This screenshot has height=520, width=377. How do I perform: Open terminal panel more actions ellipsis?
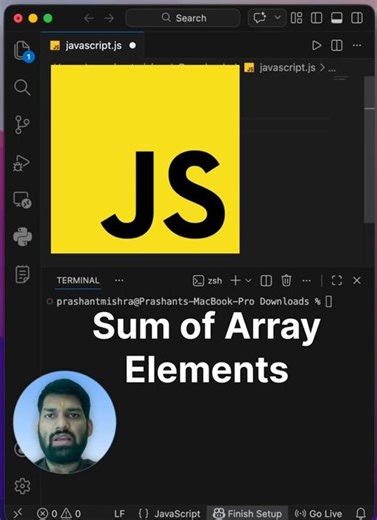click(x=306, y=281)
